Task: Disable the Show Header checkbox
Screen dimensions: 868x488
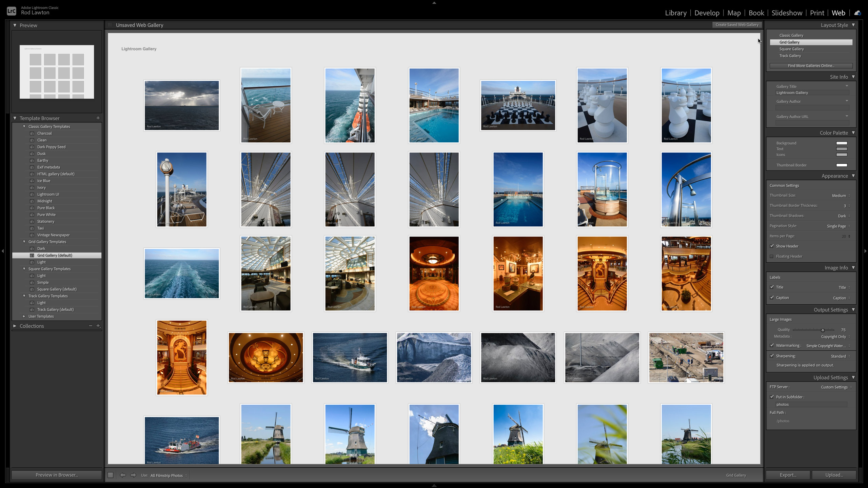Action: 772,246
